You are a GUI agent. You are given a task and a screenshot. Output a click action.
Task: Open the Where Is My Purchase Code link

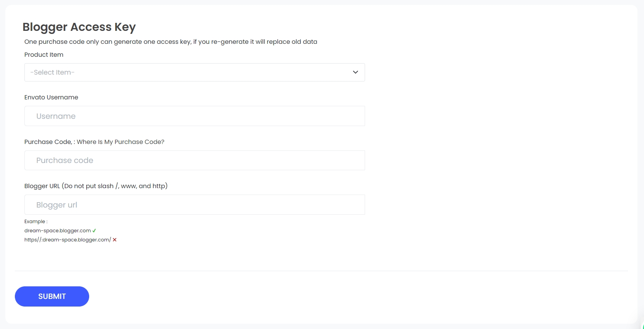point(120,142)
